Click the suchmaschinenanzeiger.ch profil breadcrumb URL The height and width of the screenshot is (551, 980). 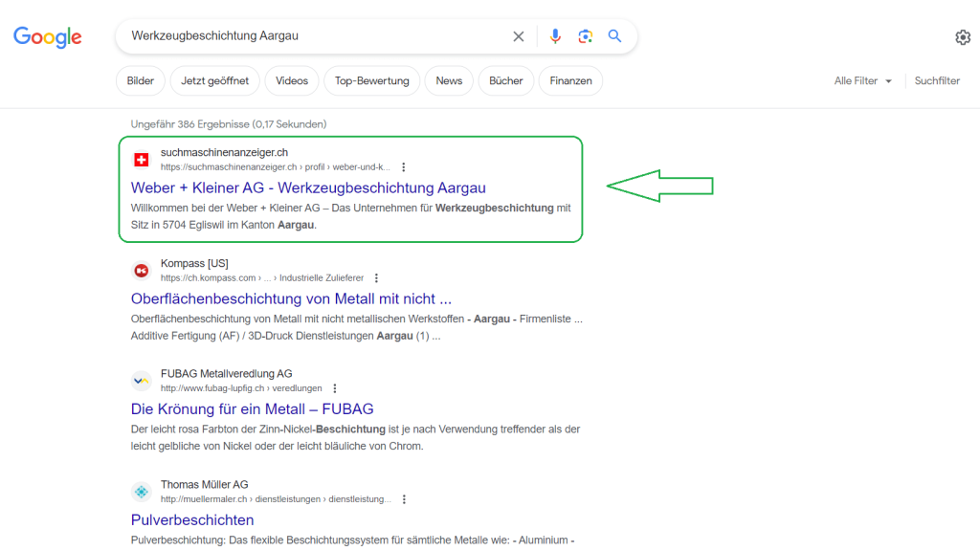coord(275,167)
